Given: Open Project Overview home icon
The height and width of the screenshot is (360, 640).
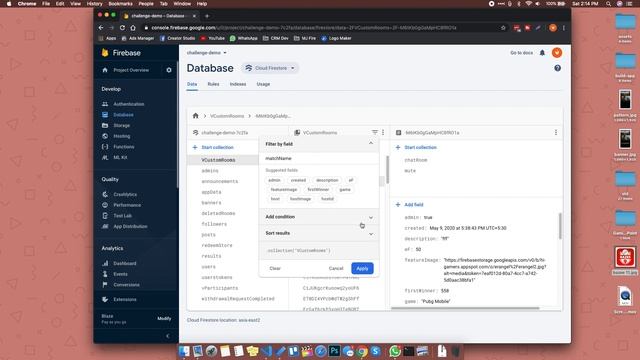Looking at the screenshot, I should point(105,70).
